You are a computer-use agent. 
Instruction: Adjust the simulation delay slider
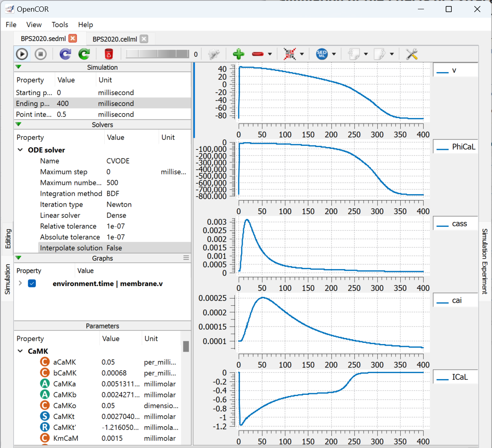coord(157,54)
